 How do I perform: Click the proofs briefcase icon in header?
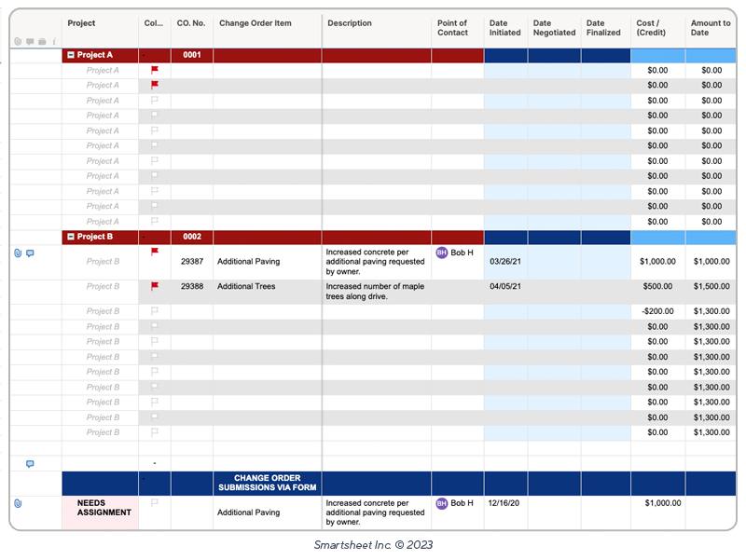[x=42, y=42]
